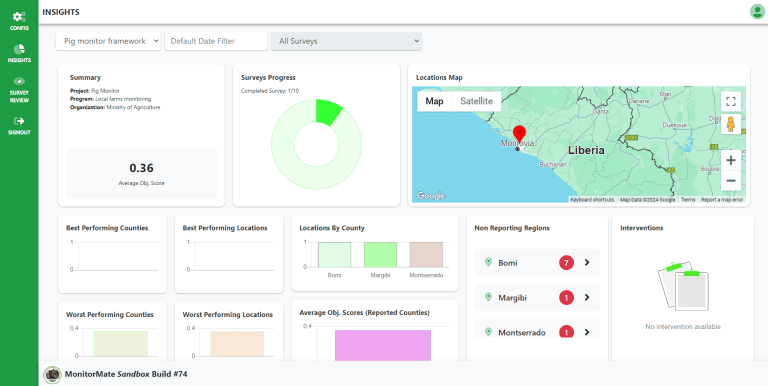This screenshot has height=386, width=768.
Task: Open the Config section in the sidebar
Action: [x=19, y=21]
